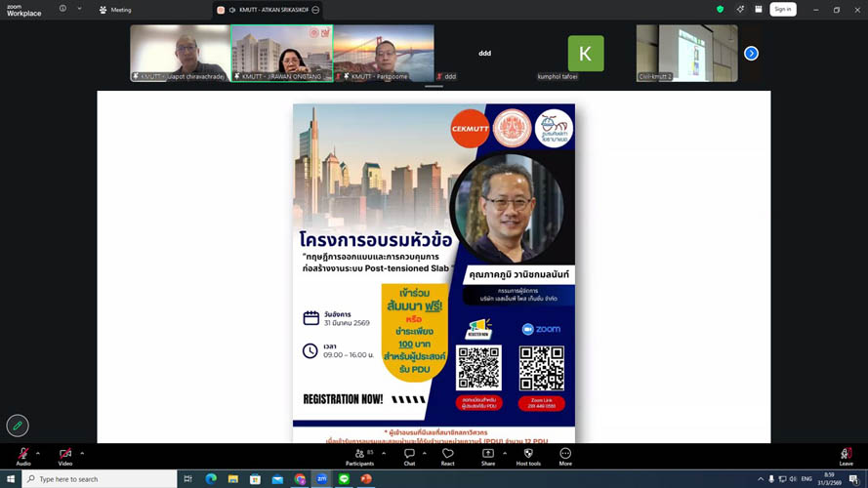Open the Windows Start menu

point(11,478)
